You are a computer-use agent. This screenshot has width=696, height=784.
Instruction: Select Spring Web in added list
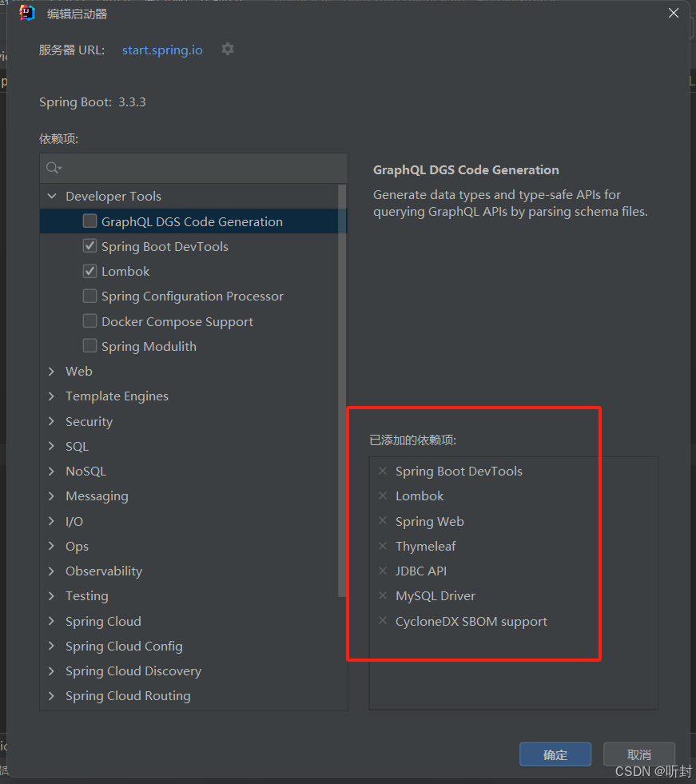click(429, 522)
